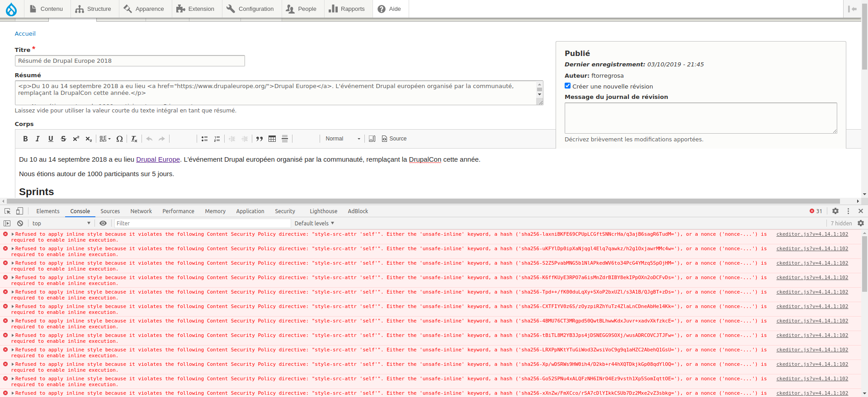This screenshot has height=397, width=868.
Task: Toggle bold formatting in the Corps editor
Action: click(x=25, y=139)
